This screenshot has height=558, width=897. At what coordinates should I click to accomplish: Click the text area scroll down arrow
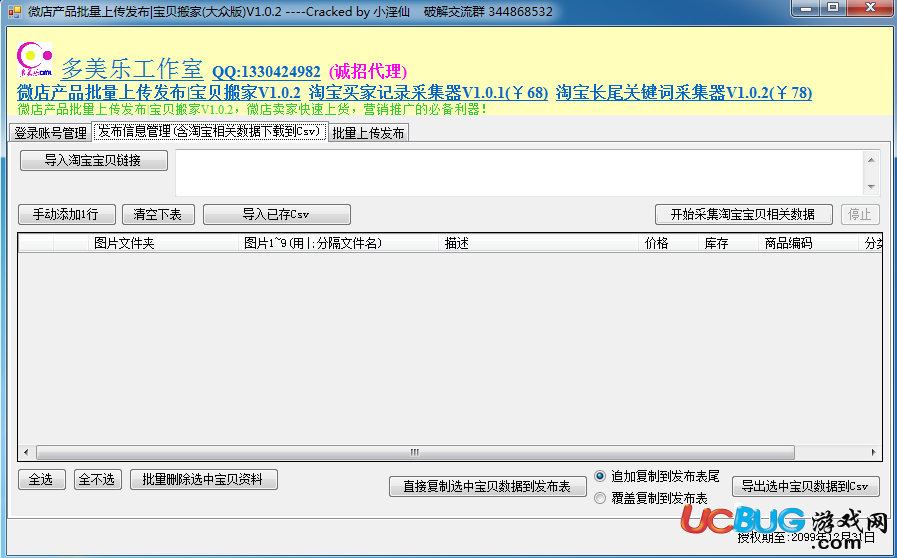[871, 187]
